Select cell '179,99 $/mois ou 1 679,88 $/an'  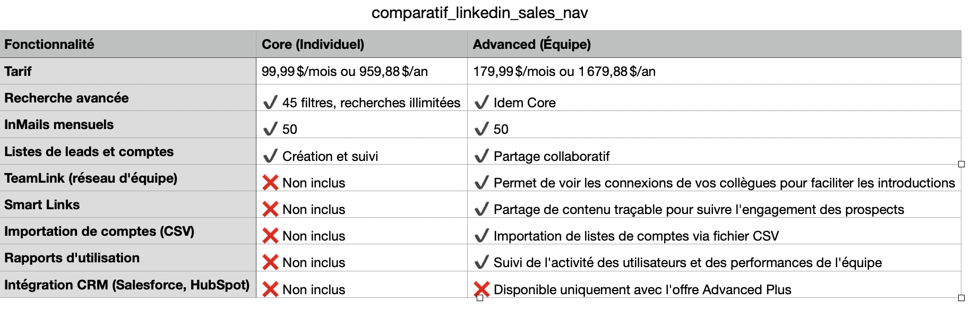(714, 71)
